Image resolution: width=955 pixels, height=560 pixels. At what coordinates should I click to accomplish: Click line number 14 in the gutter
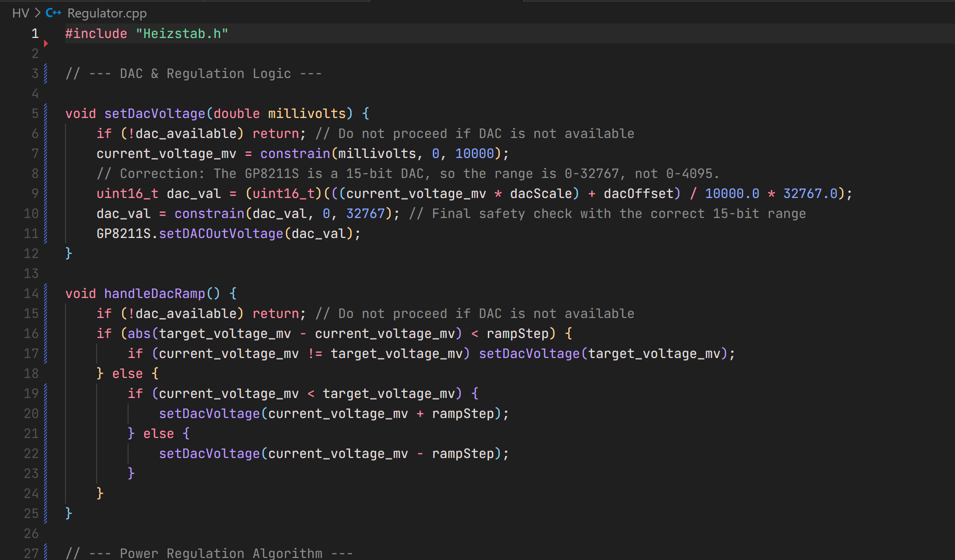click(31, 293)
